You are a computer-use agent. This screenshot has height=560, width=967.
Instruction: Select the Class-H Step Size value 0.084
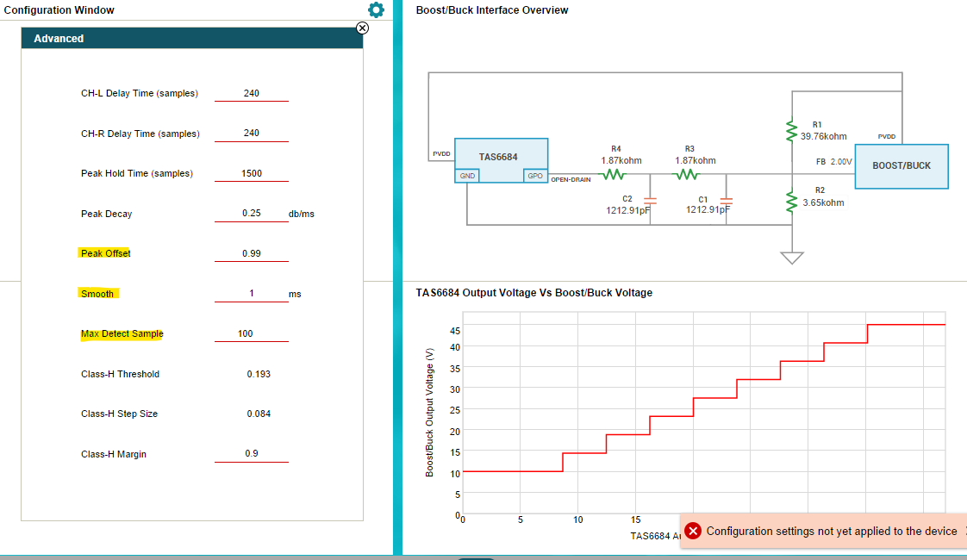pyautogui.click(x=259, y=414)
